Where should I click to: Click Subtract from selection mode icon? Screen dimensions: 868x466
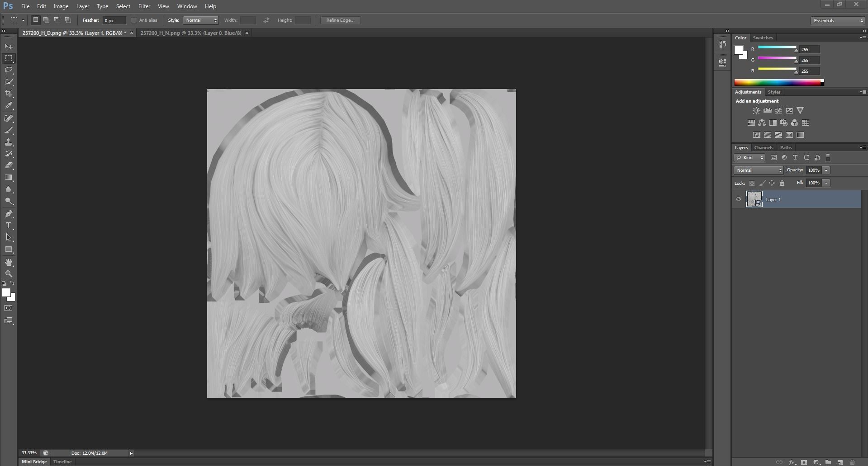coord(57,20)
